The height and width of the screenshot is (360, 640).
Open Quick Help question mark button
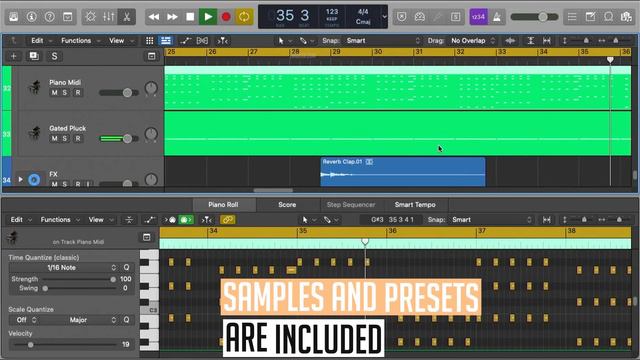49,17
